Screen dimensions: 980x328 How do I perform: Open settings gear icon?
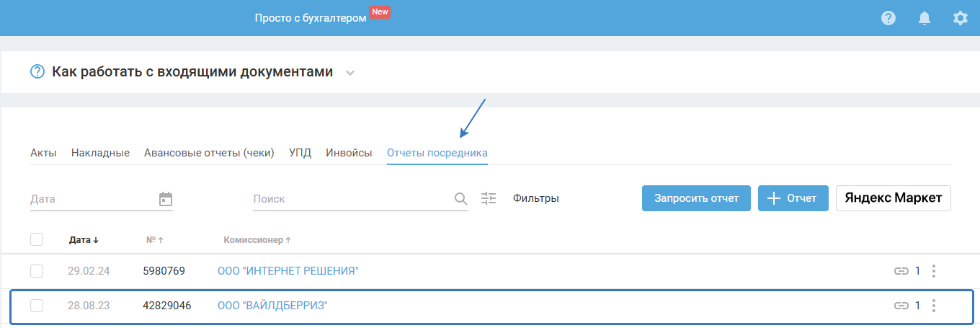pyautogui.click(x=961, y=18)
